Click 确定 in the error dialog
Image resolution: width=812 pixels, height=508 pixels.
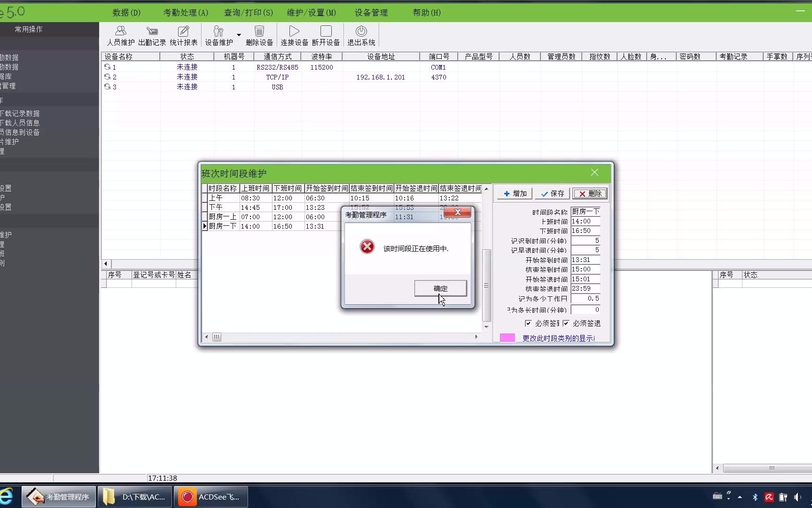(x=440, y=288)
